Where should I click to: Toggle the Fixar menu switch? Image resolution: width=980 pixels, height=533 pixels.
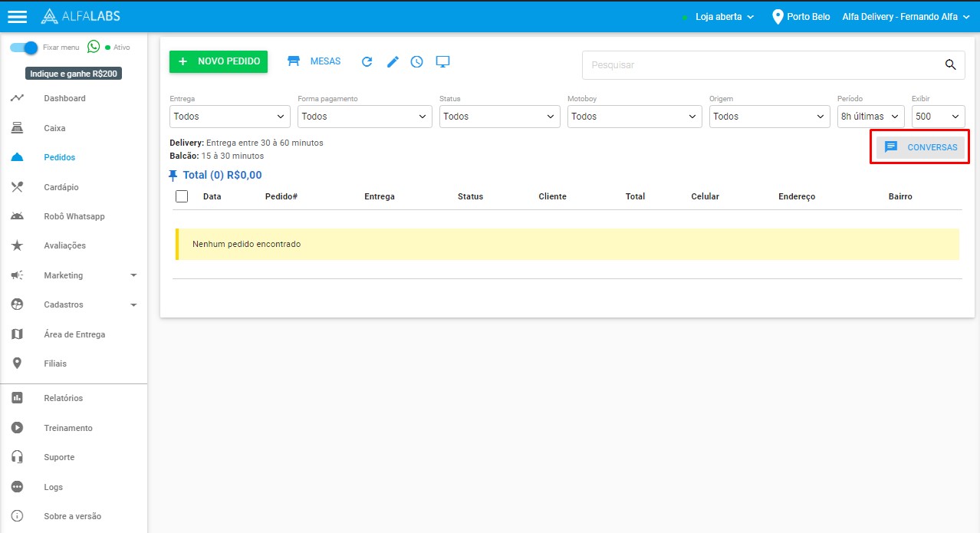click(x=25, y=48)
